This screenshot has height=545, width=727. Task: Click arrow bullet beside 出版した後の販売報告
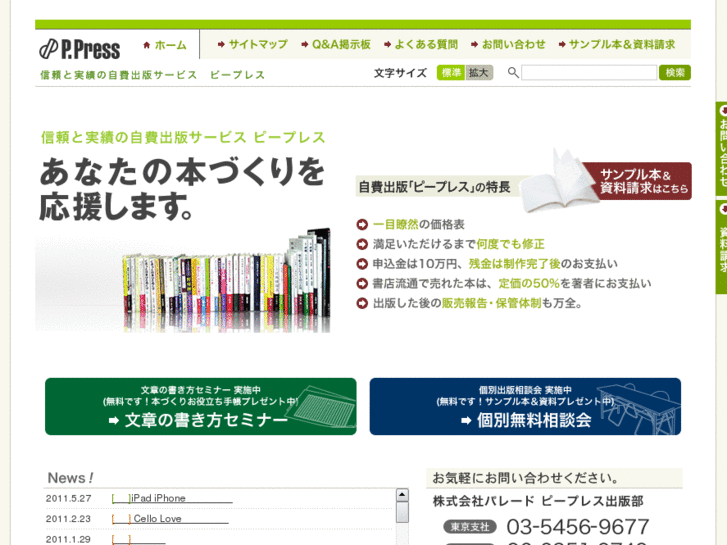coord(362,303)
